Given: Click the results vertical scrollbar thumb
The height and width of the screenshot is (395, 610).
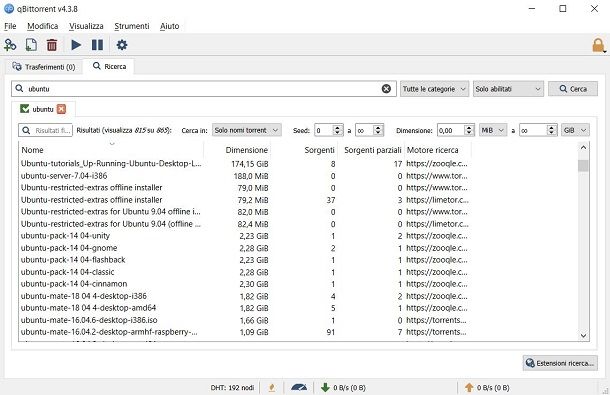Looking at the screenshot, I should pyautogui.click(x=583, y=166).
